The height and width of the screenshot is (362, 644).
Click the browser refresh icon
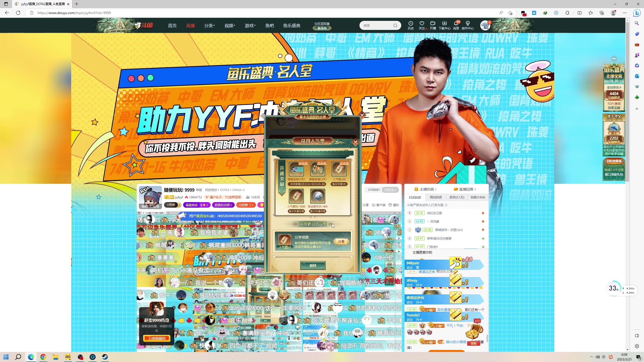[18, 13]
